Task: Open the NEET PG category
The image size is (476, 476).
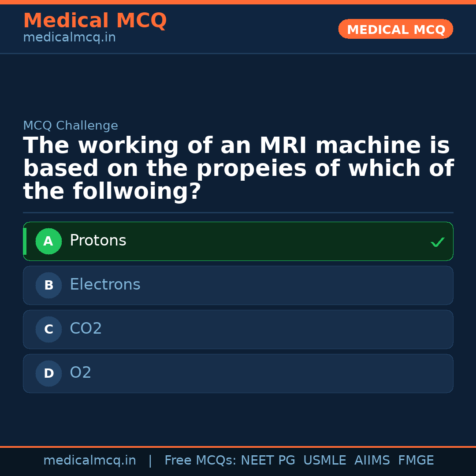Action: point(268,460)
